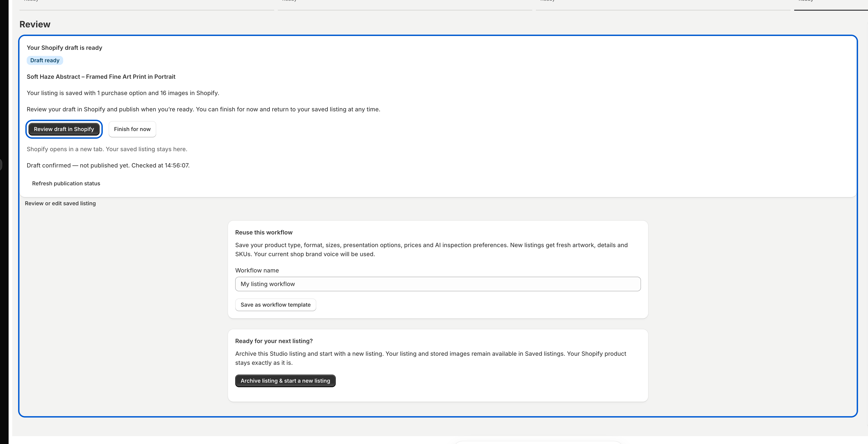Refresh publication status
This screenshot has width=868, height=444.
click(x=66, y=183)
